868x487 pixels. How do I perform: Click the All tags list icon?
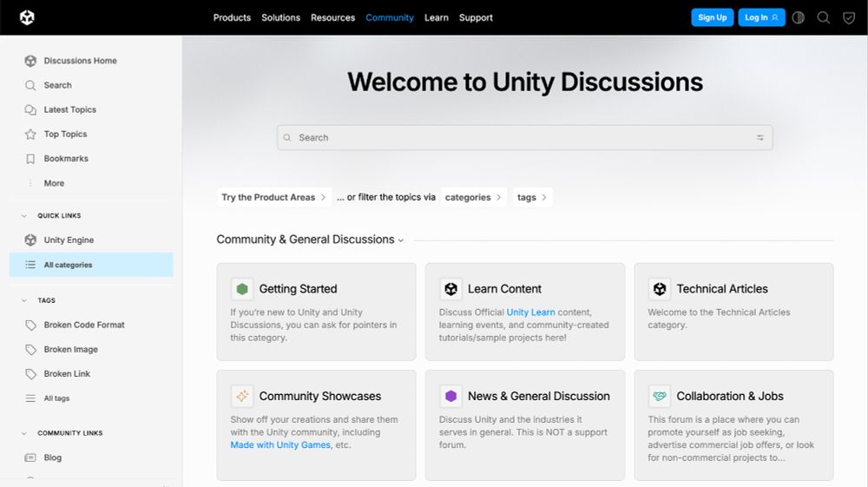tap(30, 398)
